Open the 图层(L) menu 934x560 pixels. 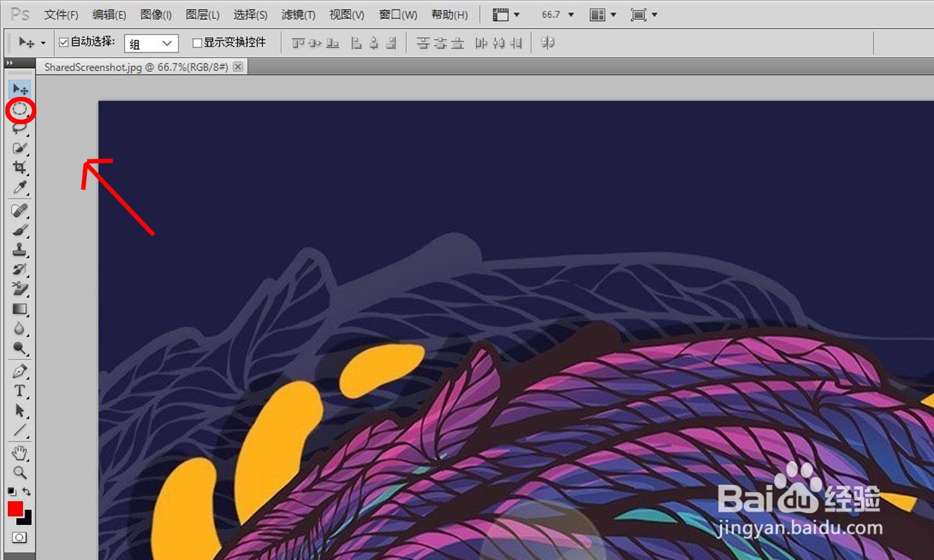coord(203,15)
